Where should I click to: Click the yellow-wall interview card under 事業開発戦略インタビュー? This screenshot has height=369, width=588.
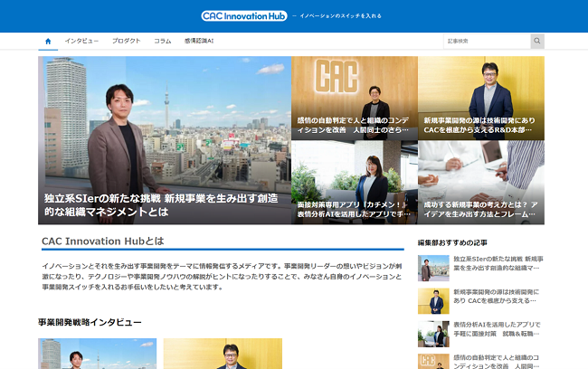(x=223, y=354)
